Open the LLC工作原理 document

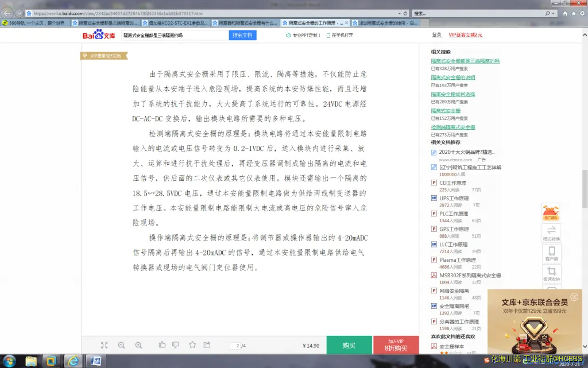[454, 245]
